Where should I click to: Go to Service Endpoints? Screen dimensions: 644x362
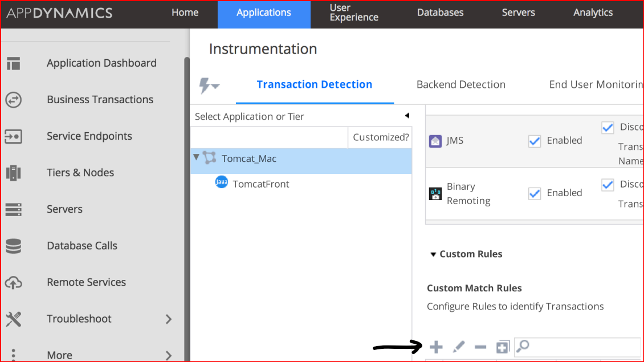pyautogui.click(x=89, y=136)
